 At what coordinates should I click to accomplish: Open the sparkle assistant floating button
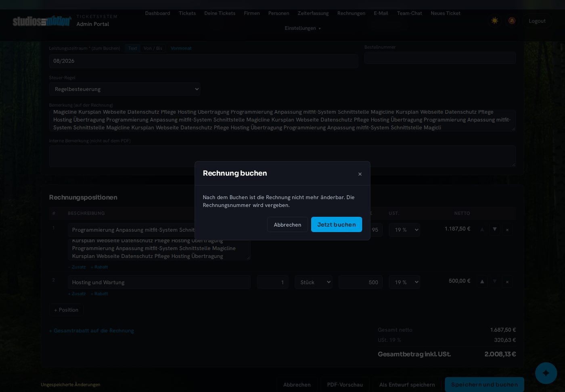pyautogui.click(x=546, y=373)
